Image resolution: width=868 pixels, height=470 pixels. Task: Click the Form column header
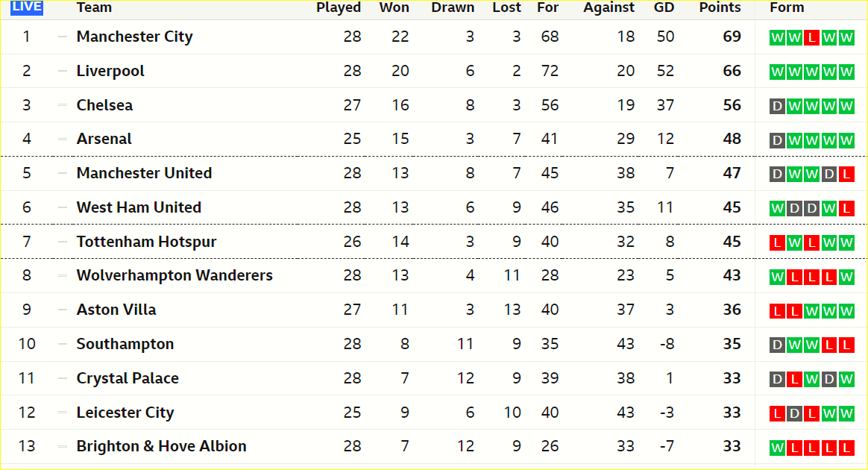[x=787, y=7]
